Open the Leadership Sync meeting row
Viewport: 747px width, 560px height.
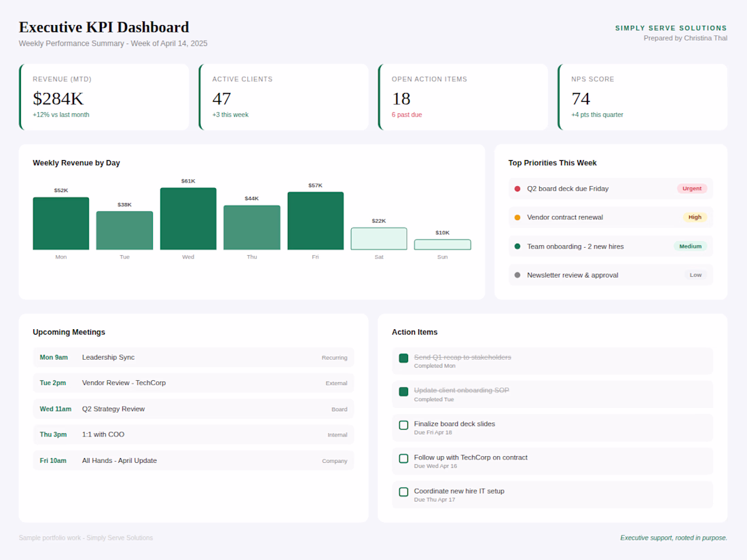tap(194, 358)
